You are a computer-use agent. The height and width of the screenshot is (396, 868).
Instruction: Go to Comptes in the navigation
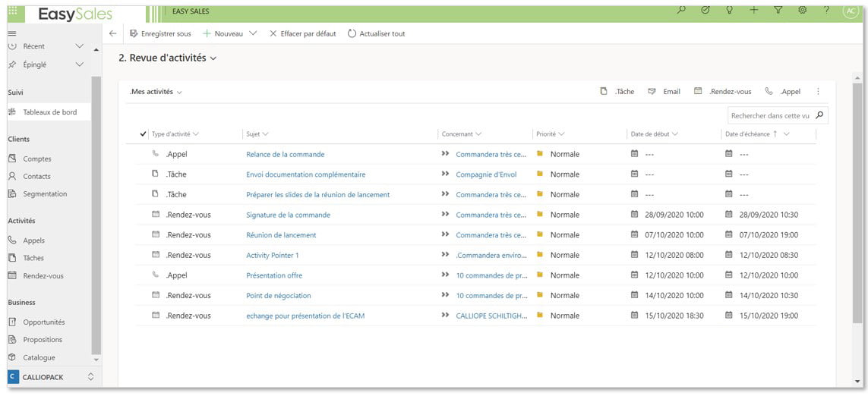[37, 159]
